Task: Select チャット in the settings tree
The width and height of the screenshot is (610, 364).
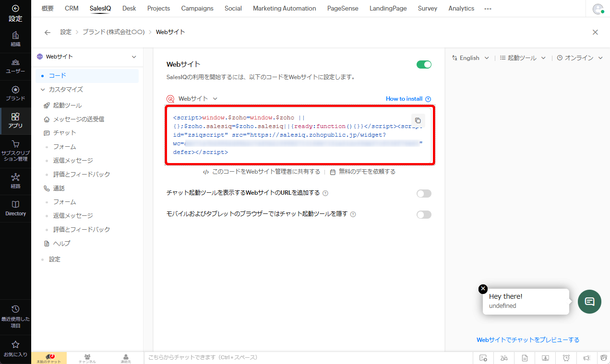Action: 65,133
